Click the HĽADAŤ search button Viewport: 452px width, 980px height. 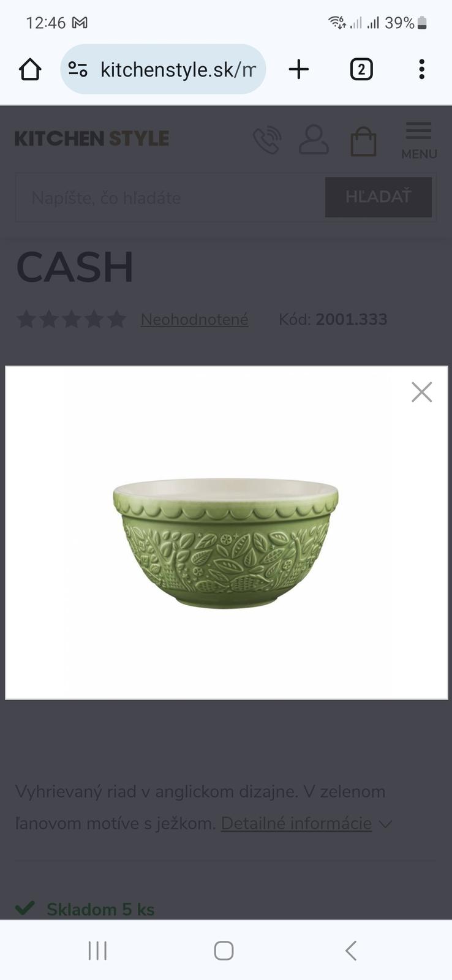click(x=378, y=197)
